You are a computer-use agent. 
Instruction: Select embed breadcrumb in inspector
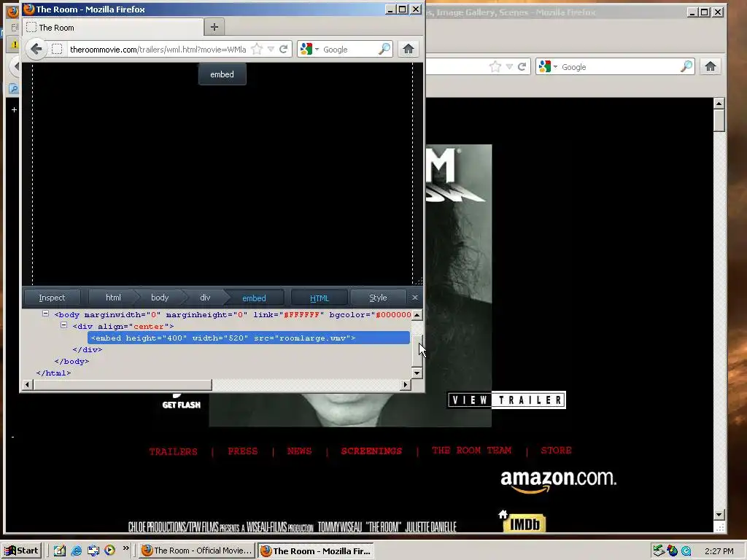pyautogui.click(x=254, y=297)
